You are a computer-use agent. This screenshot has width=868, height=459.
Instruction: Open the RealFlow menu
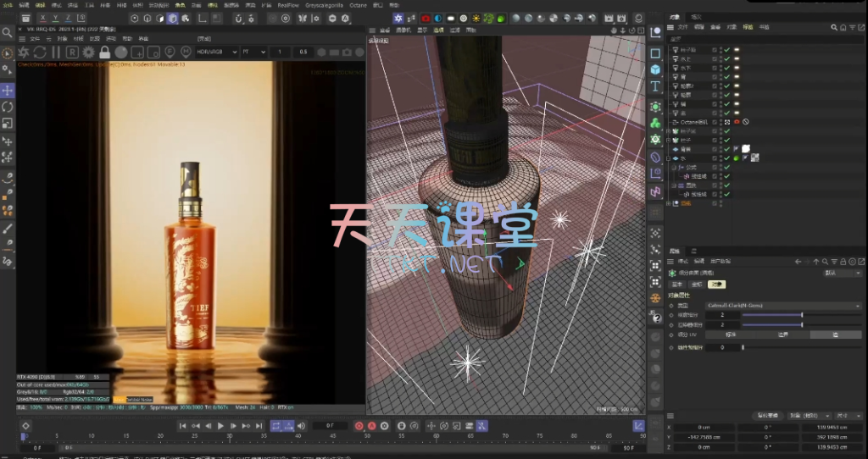pos(288,5)
